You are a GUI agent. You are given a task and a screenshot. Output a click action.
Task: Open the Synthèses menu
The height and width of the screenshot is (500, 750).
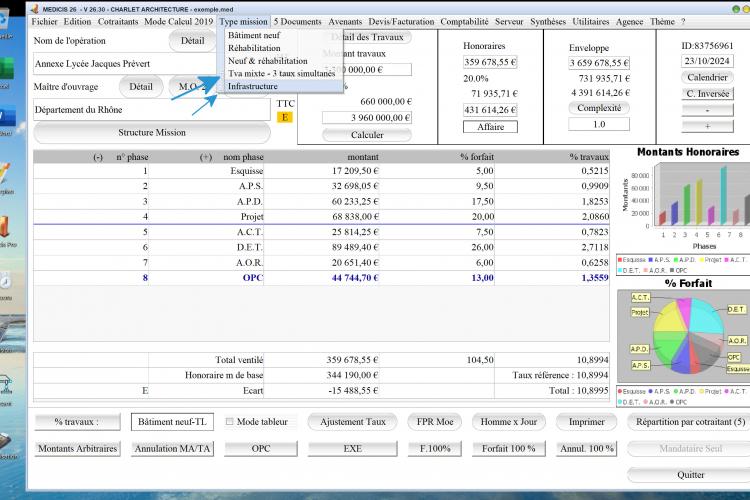pos(548,22)
